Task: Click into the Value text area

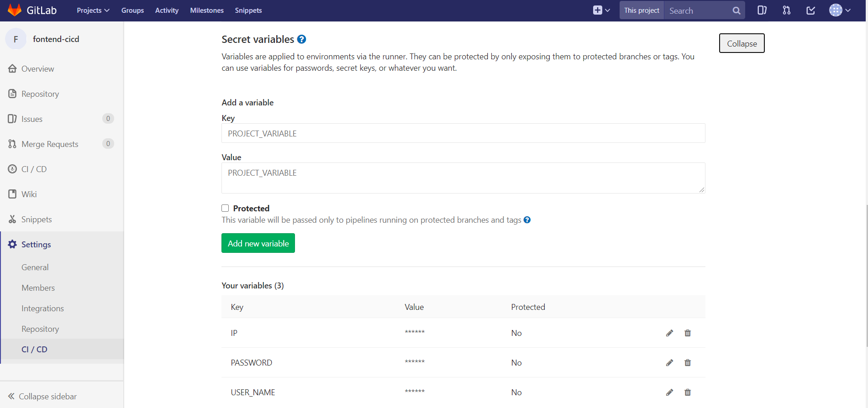Action: 463,178
